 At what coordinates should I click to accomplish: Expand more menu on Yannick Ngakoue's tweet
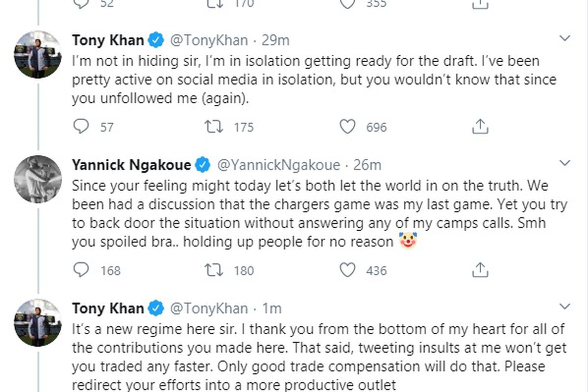pyautogui.click(x=565, y=163)
